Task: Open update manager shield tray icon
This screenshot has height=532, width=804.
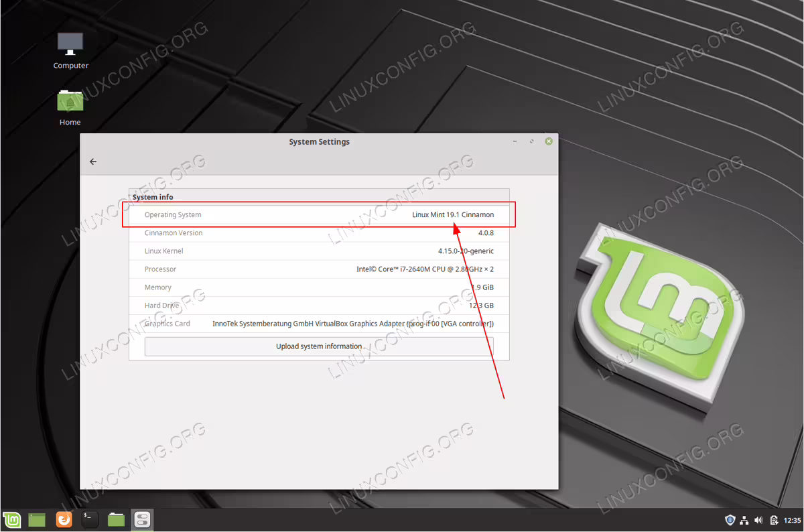Action: click(730, 520)
